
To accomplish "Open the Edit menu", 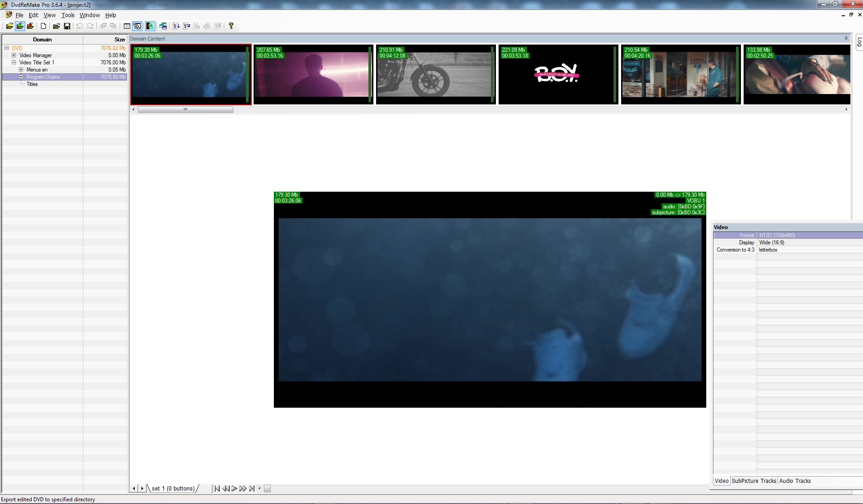I will pos(33,15).
